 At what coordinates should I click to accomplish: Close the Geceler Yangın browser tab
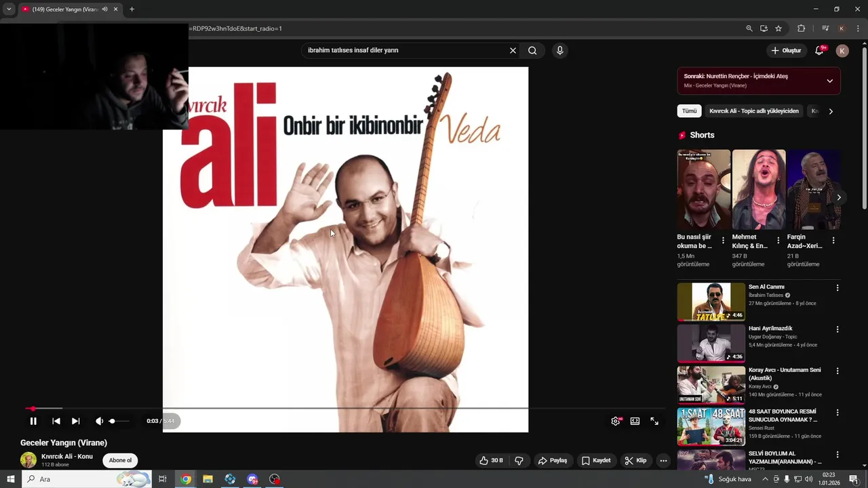(x=116, y=9)
